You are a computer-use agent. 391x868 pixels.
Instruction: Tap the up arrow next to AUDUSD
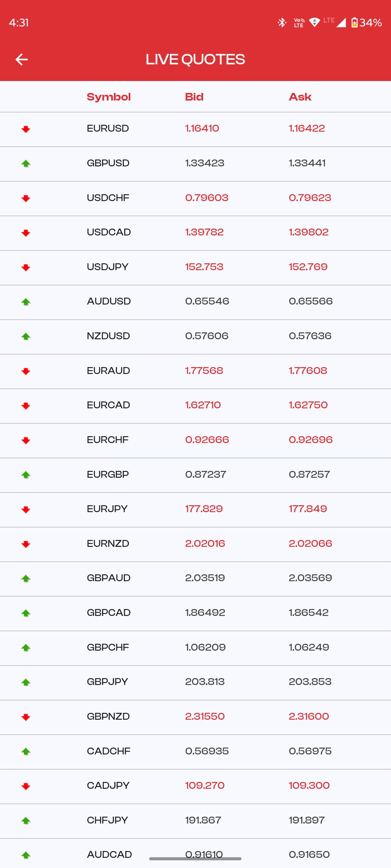tap(26, 302)
